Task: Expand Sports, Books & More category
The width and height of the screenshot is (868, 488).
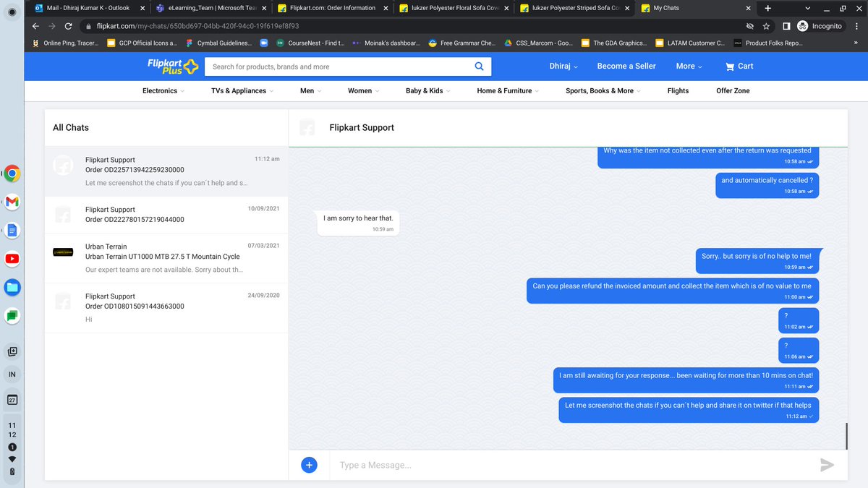Action: coord(603,91)
